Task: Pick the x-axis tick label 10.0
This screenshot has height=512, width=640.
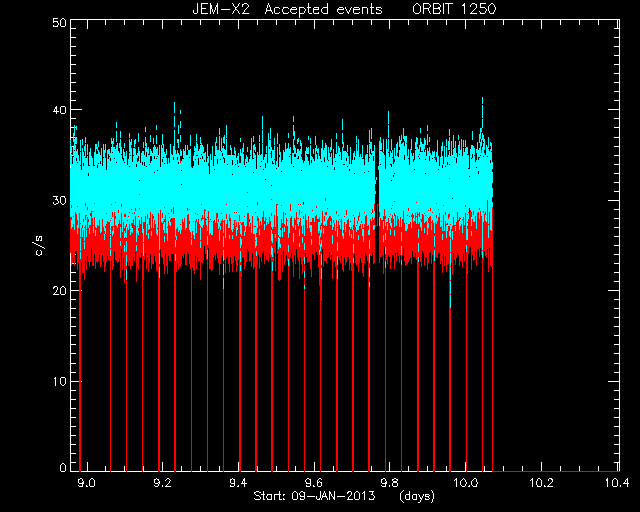Action: [x=466, y=483]
